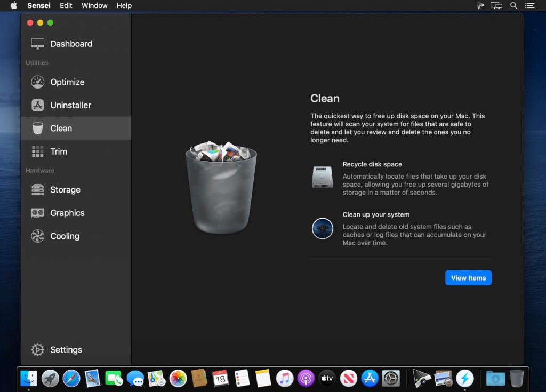The image size is (546, 392).
Task: Open the Sensei menu in menu bar
Action: click(39, 5)
